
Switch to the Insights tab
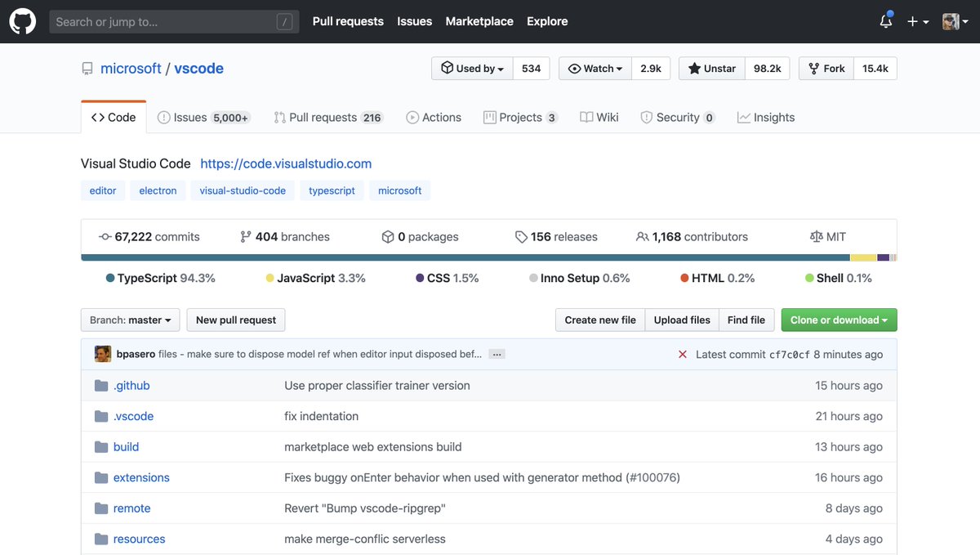[766, 117]
